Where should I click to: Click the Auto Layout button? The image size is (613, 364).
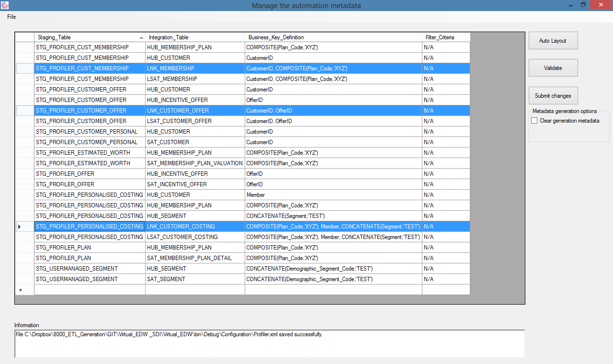[553, 41]
